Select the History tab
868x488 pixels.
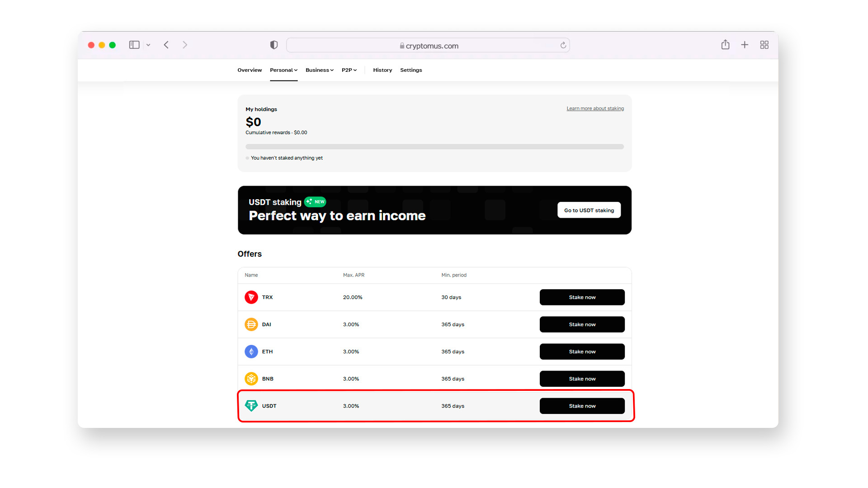382,70
